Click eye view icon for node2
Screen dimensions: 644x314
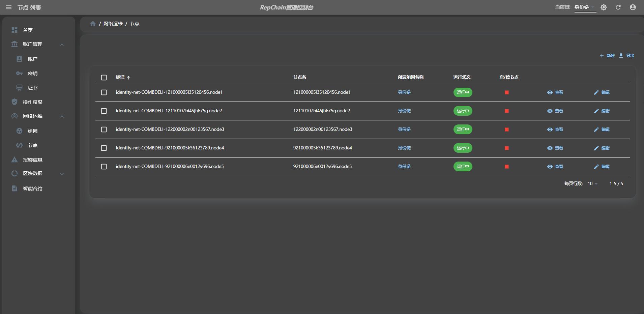[x=550, y=111]
